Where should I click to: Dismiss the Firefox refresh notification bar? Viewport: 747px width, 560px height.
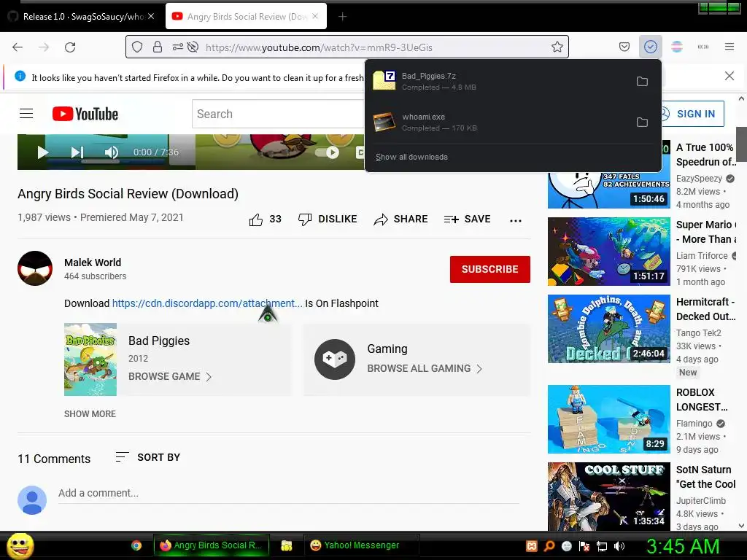point(729,76)
